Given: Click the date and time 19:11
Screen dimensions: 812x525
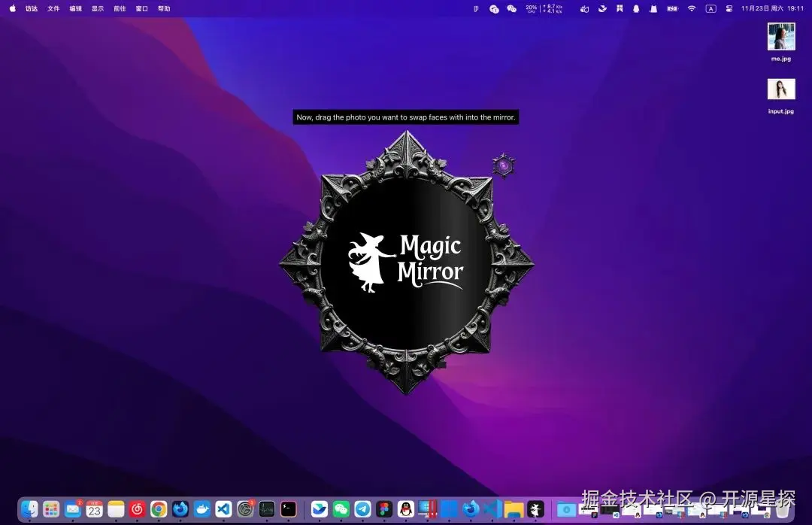Looking at the screenshot, I should (772, 8).
